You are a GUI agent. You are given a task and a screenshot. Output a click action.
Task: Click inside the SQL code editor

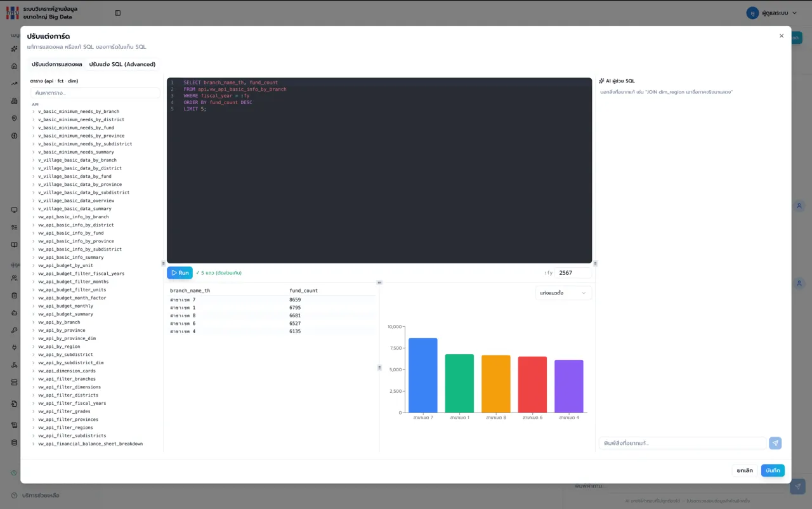[379, 170]
